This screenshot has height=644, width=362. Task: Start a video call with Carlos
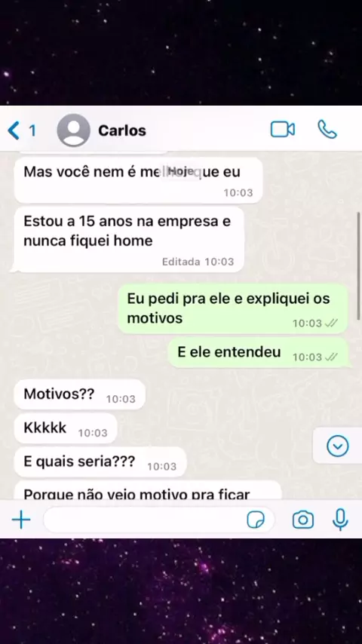tap(282, 130)
